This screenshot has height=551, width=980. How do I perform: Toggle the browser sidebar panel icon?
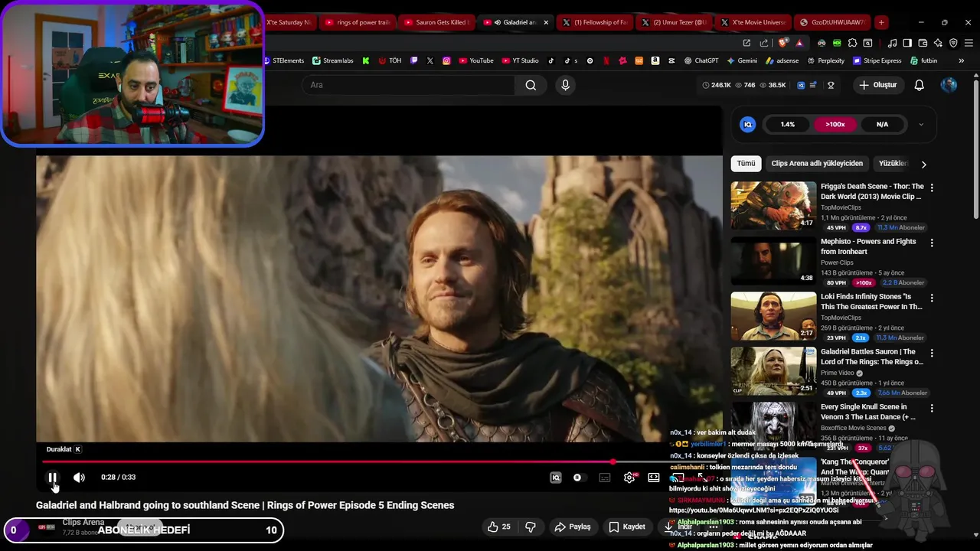click(x=907, y=43)
